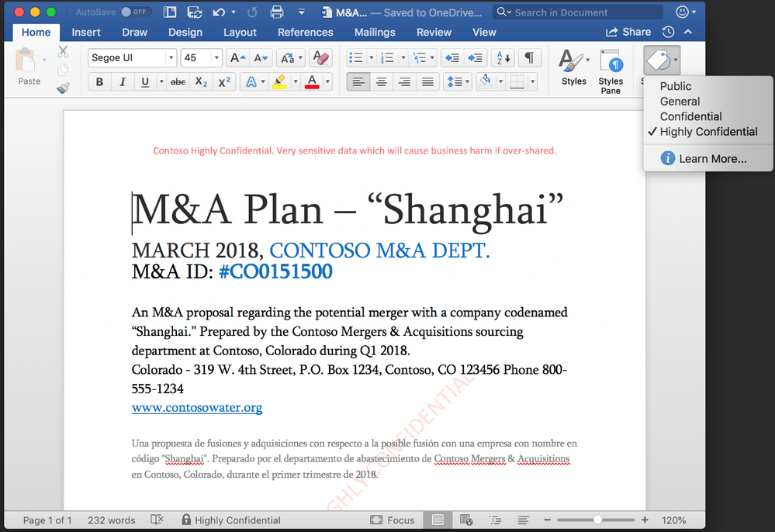Toggle italic formatting
The image size is (775, 532).
[x=122, y=81]
